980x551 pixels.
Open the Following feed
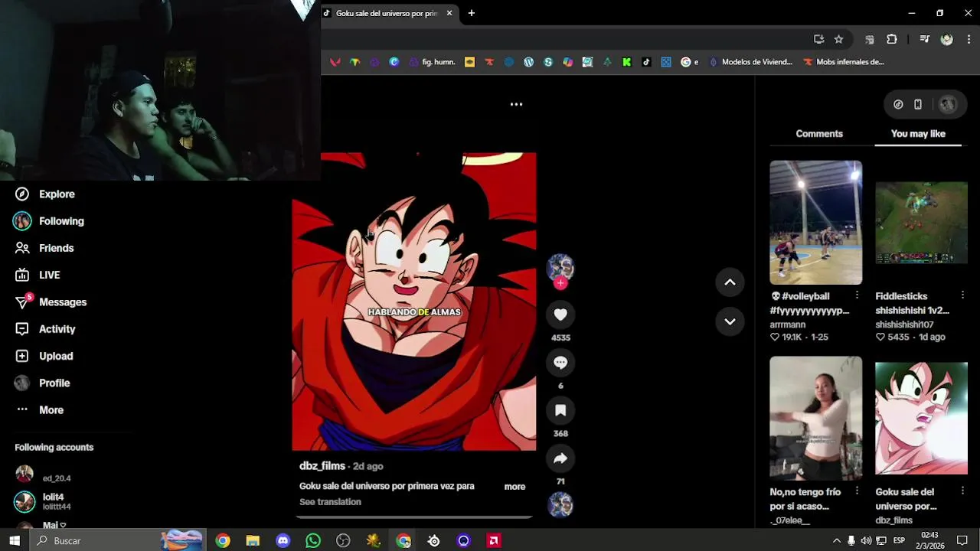pyautogui.click(x=49, y=221)
